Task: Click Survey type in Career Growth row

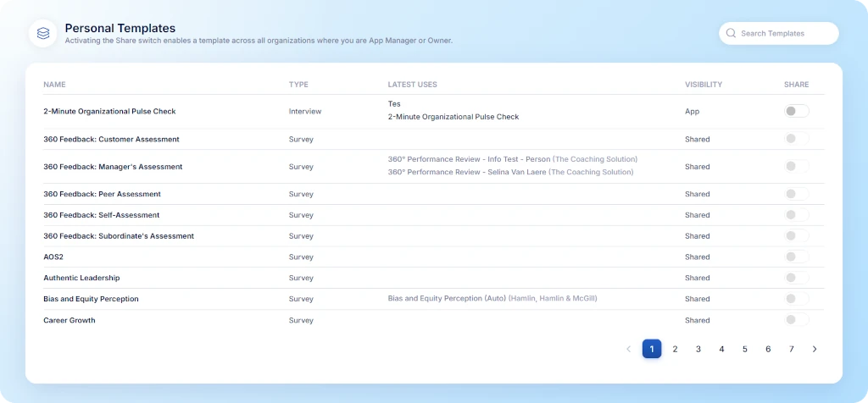Action: pos(301,320)
